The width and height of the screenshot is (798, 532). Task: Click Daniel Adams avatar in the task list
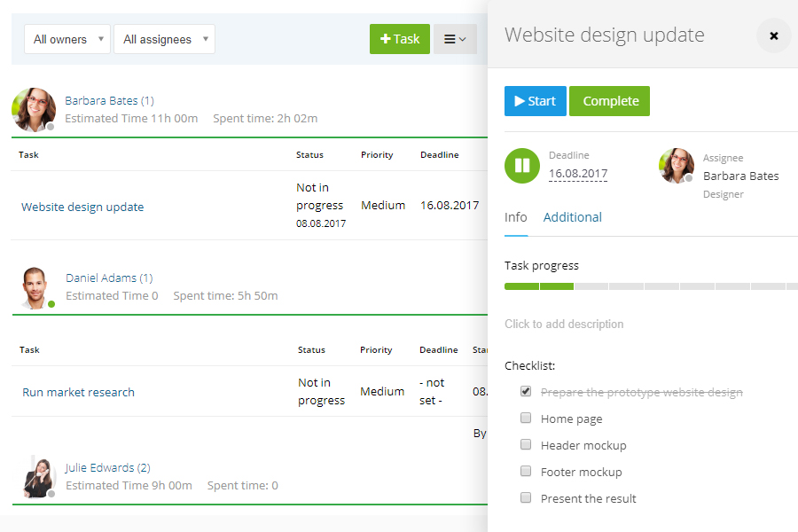36,287
